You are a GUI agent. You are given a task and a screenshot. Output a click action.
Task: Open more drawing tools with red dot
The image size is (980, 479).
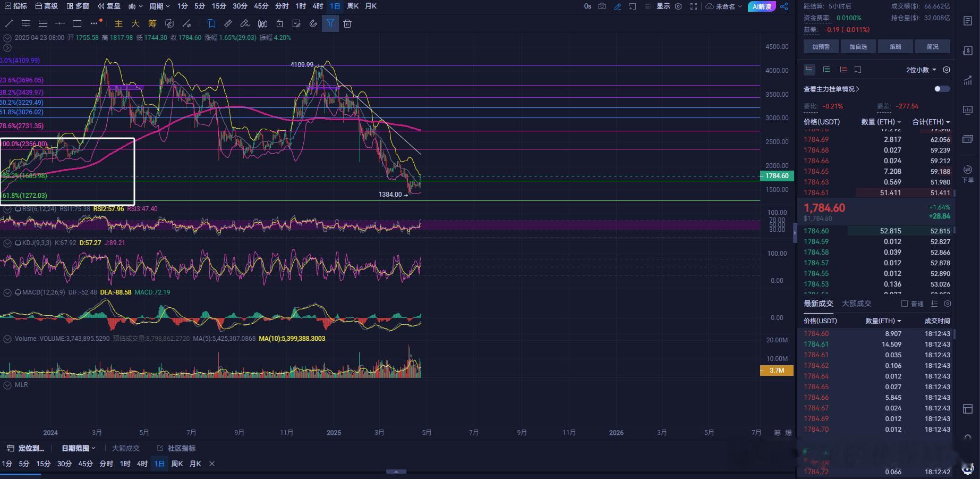95,23
